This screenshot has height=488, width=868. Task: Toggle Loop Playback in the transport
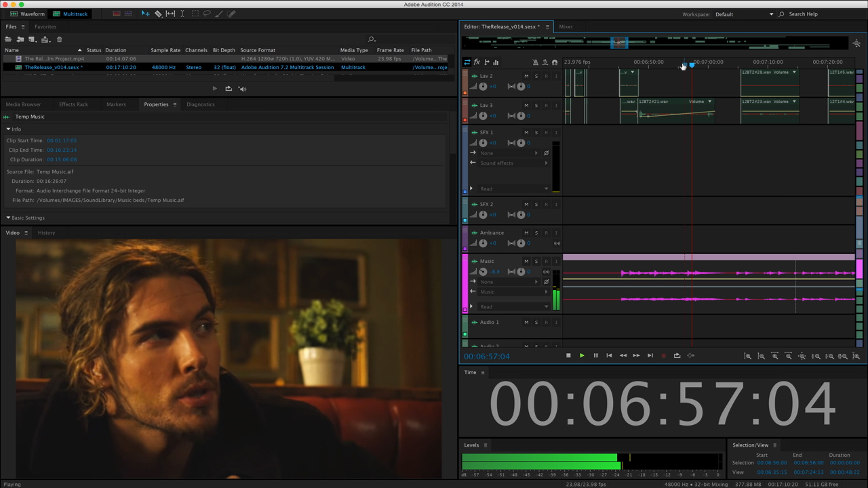[x=677, y=356]
